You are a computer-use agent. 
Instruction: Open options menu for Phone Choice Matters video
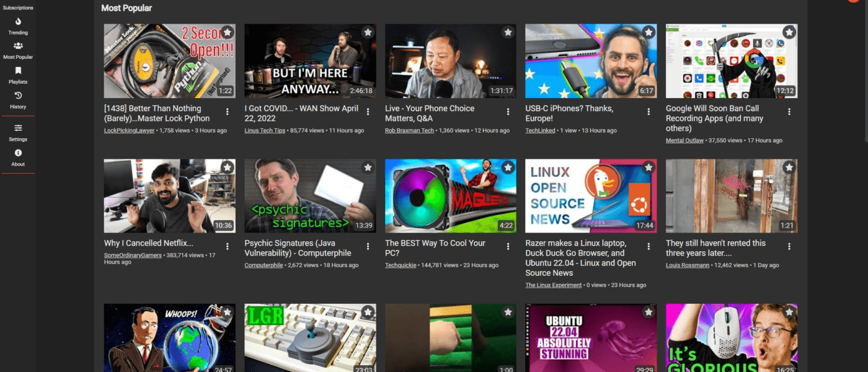click(x=508, y=112)
